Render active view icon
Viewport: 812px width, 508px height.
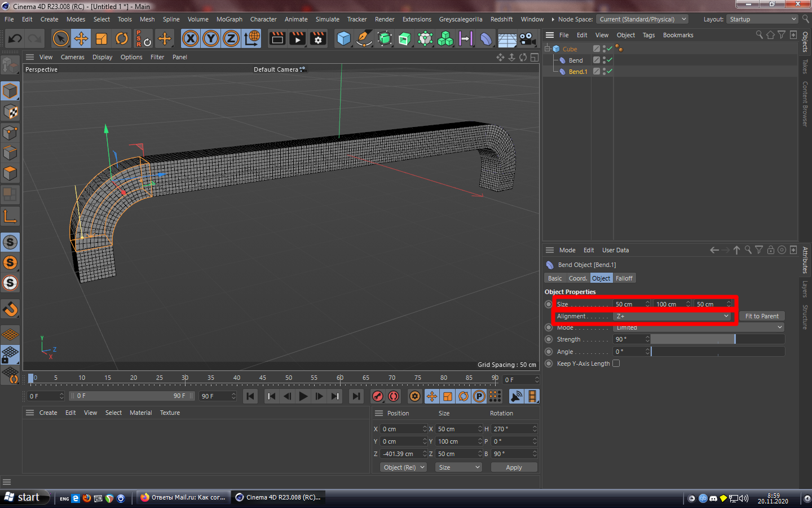[277, 38]
